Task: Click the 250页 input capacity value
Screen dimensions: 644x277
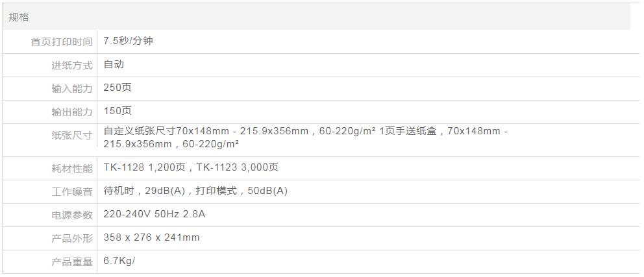Action: (118, 88)
